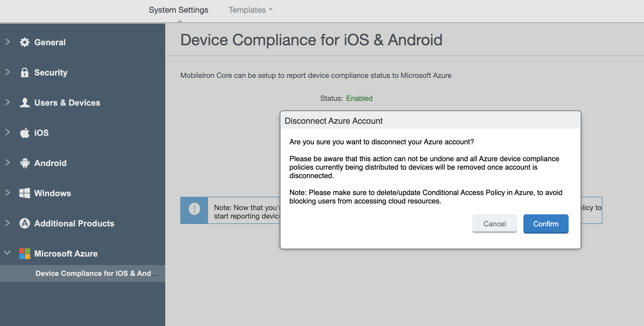Screen dimensions: 644x326
Task: Expand the Android section chevron
Action: click(x=8, y=163)
